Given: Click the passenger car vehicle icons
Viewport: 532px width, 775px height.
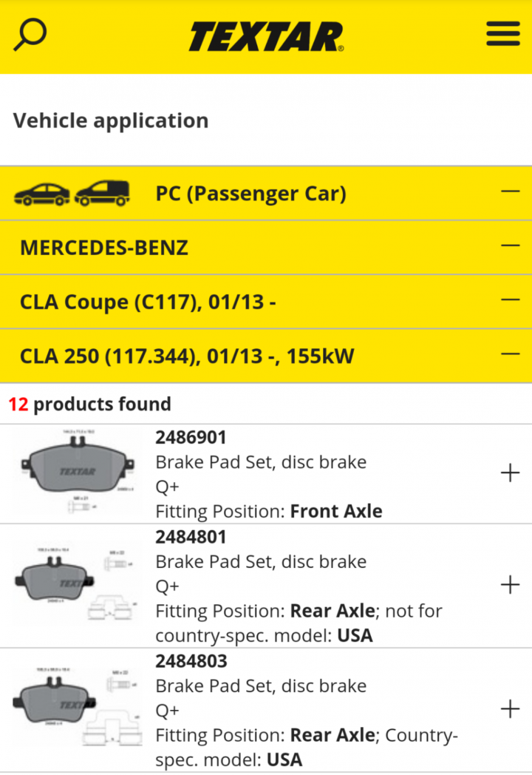Looking at the screenshot, I should [x=72, y=193].
